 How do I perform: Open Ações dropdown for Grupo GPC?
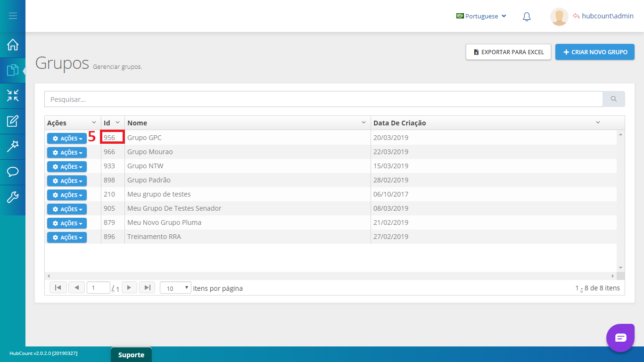(x=67, y=139)
